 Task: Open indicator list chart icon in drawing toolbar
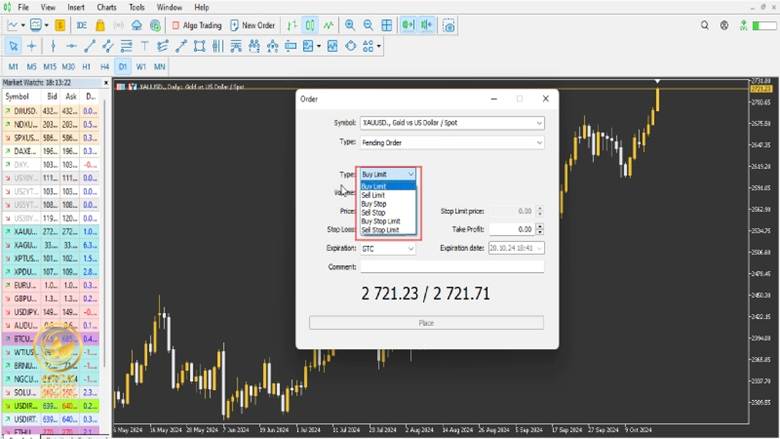click(x=332, y=46)
